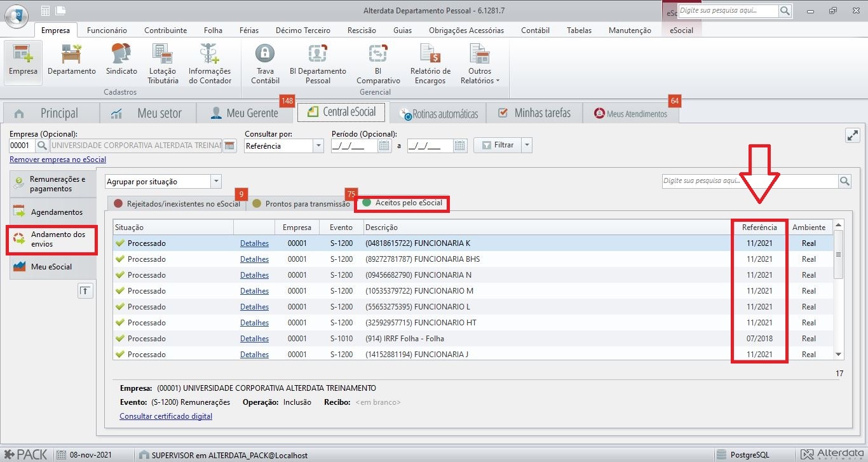Select Rejeitados/inexistentes no eSocial tab
Image resolution: width=868 pixels, height=462 pixels.
[177, 204]
